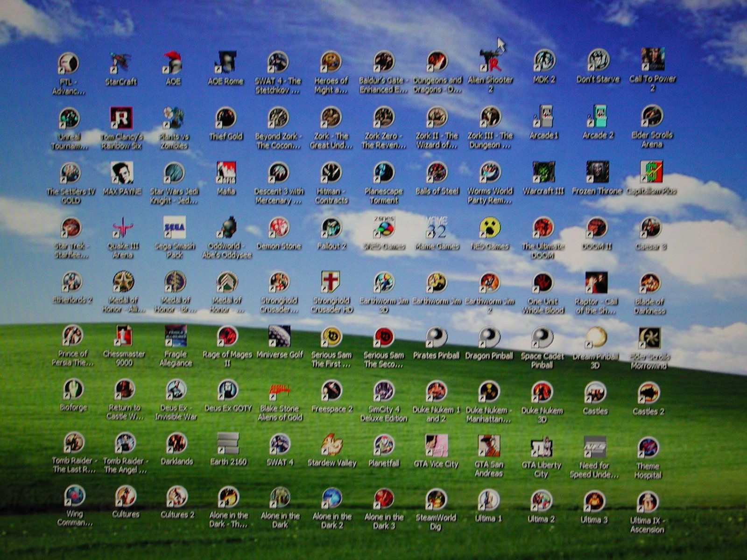Click the Elder Scrolls Arena icon

click(x=652, y=116)
